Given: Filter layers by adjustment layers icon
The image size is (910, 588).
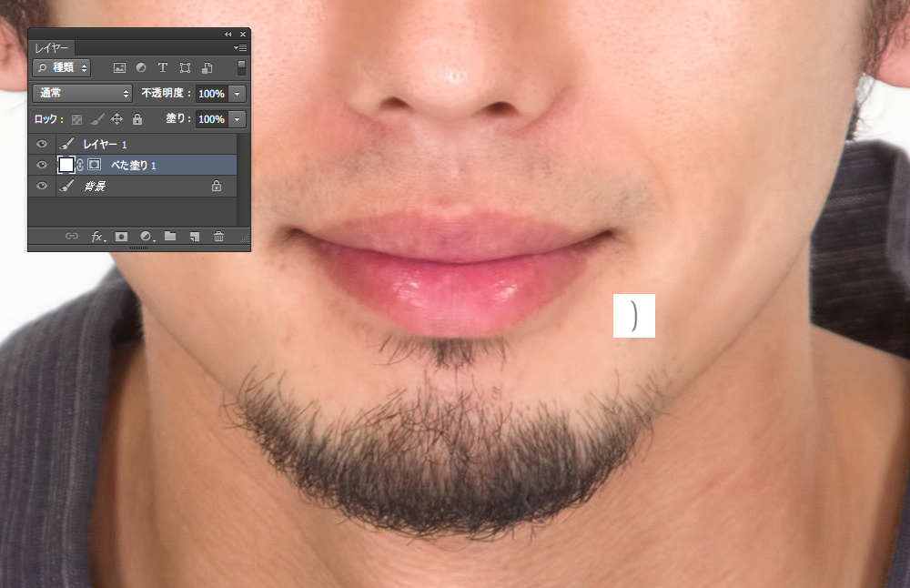Looking at the screenshot, I should click(x=141, y=68).
